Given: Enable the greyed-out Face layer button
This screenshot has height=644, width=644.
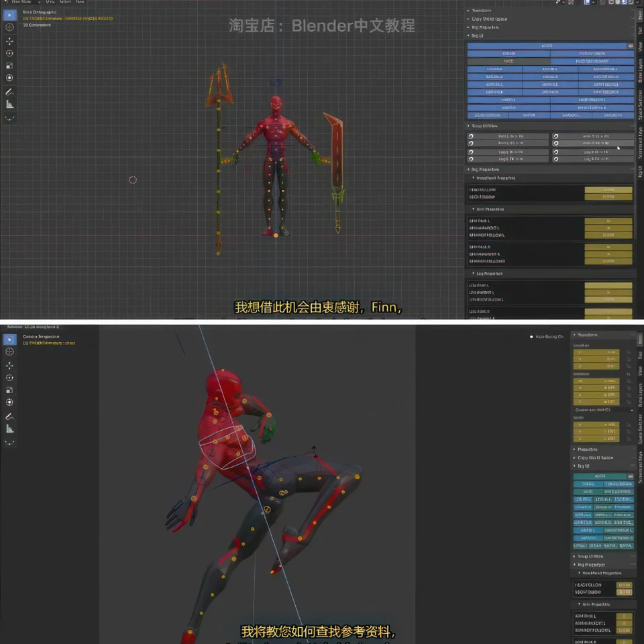Looking at the screenshot, I should [509, 61].
